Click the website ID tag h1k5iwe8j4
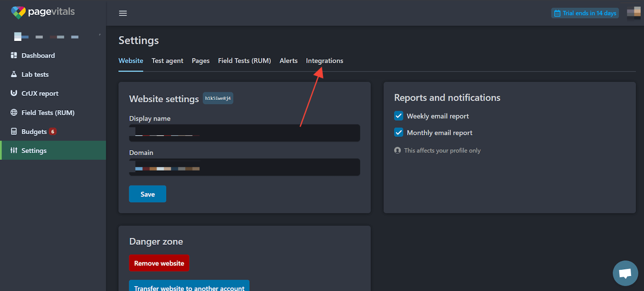The width and height of the screenshot is (644, 291). pyautogui.click(x=218, y=98)
